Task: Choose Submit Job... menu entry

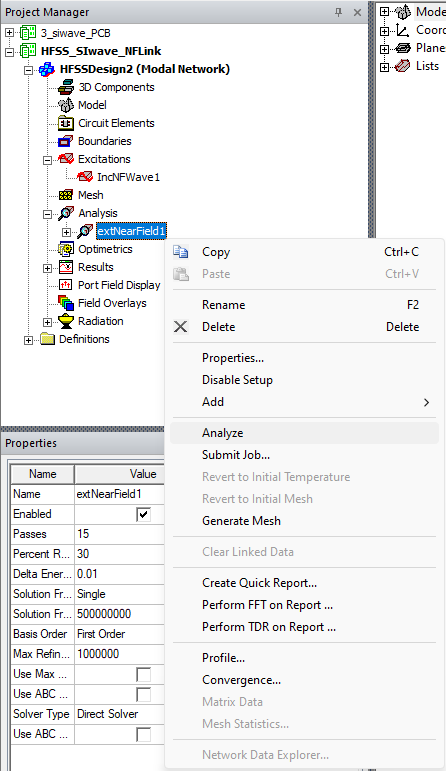Action: pyautogui.click(x=304, y=455)
